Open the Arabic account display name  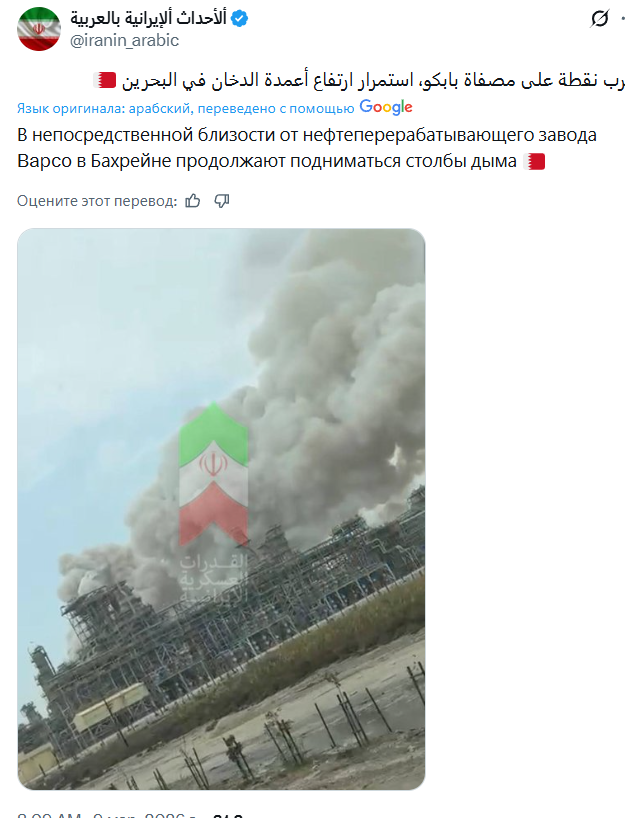pos(149,18)
